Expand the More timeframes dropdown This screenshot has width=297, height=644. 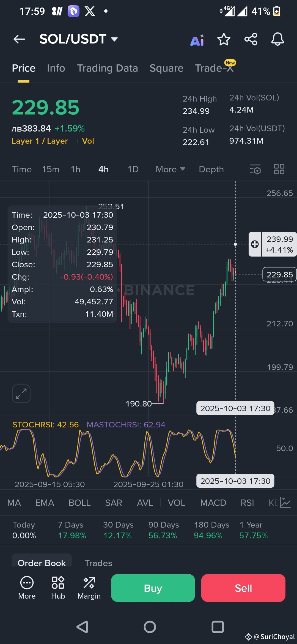point(170,169)
